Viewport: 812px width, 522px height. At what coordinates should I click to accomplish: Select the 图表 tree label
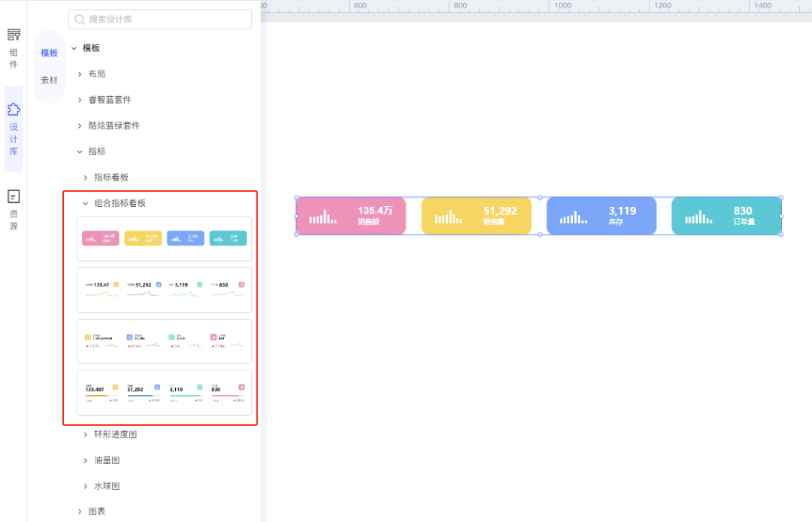coord(97,511)
